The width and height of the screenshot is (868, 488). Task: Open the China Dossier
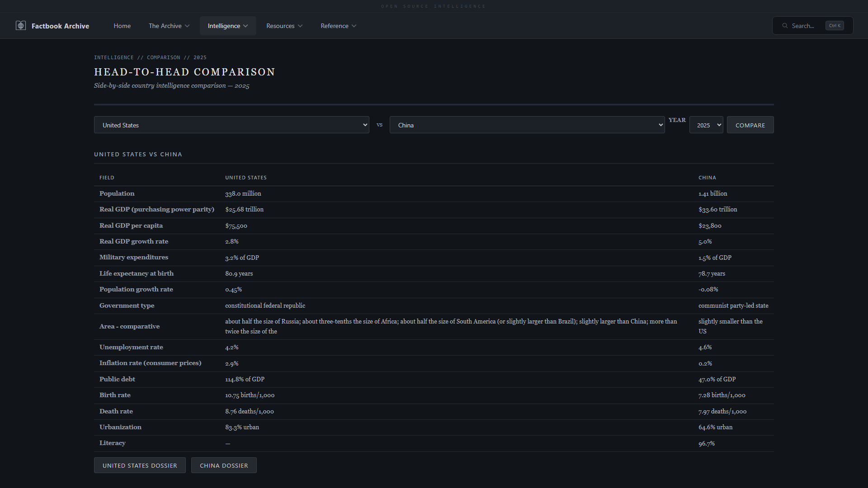tap(224, 465)
